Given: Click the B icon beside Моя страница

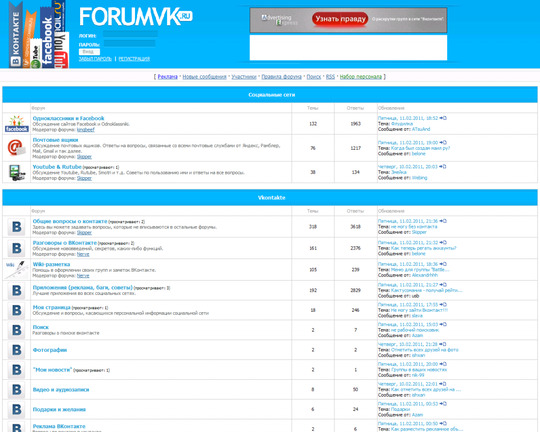Looking at the screenshot, I should [17, 310].
